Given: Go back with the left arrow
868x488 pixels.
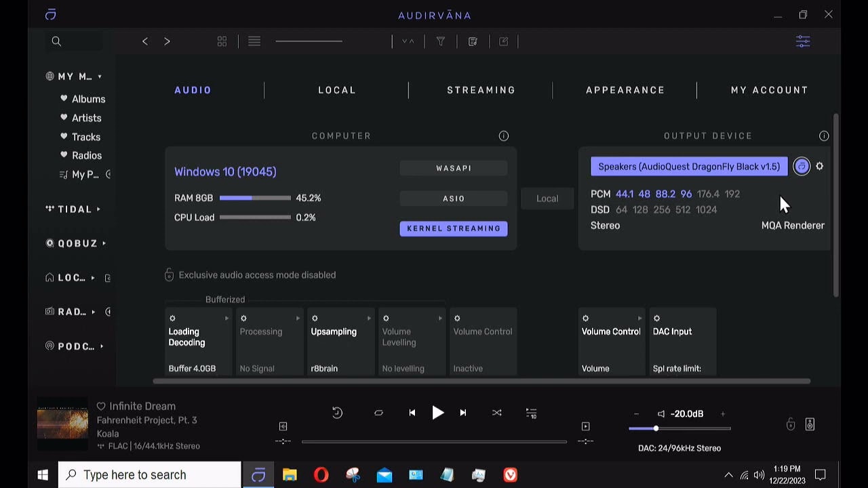Looking at the screenshot, I should 145,41.
